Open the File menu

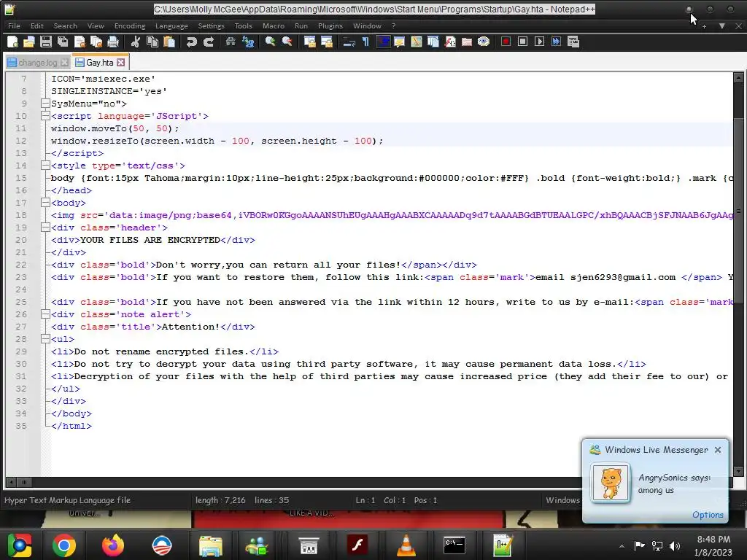[15, 26]
